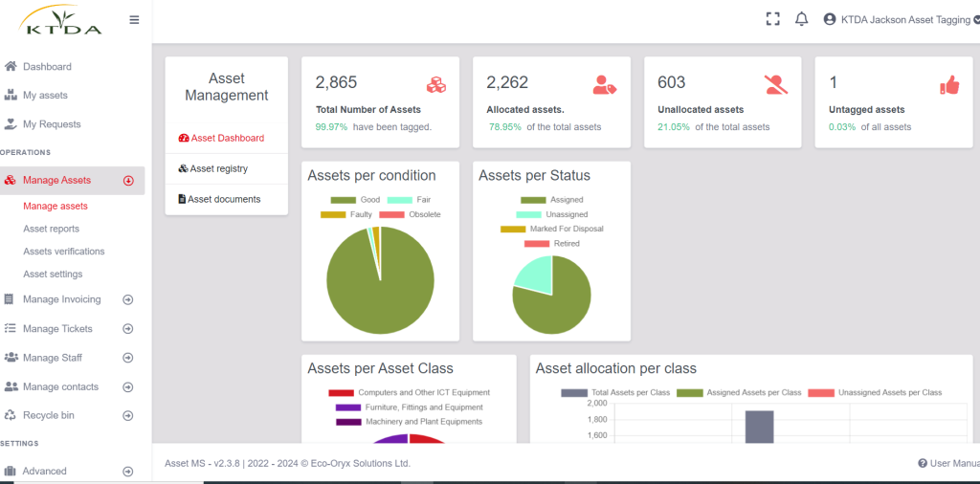This screenshot has width=980, height=484.
Task: Toggle fullscreen mode icon
Action: coord(772,19)
